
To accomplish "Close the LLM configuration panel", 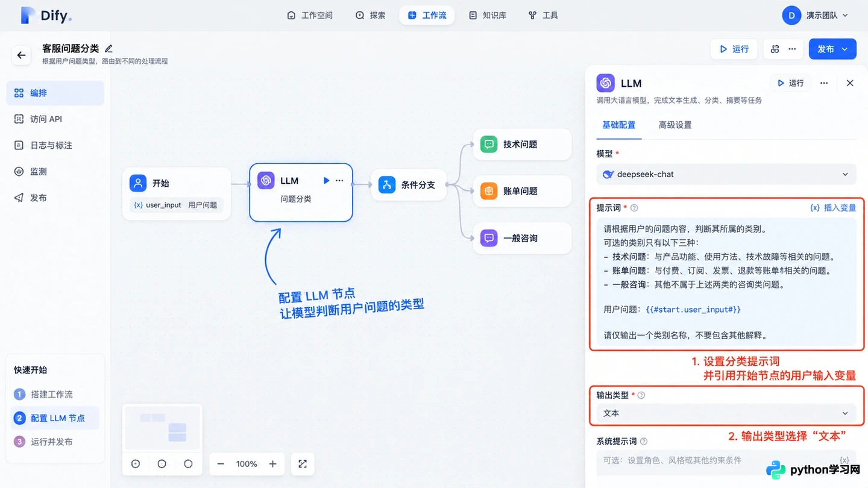I will coord(850,83).
